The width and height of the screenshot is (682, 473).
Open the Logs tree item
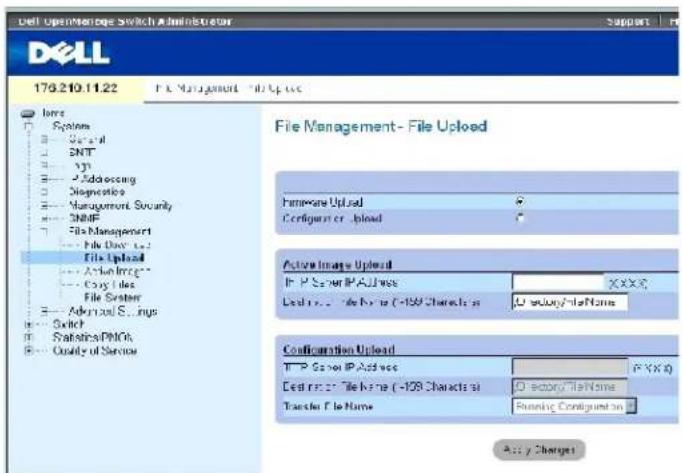coord(83,166)
